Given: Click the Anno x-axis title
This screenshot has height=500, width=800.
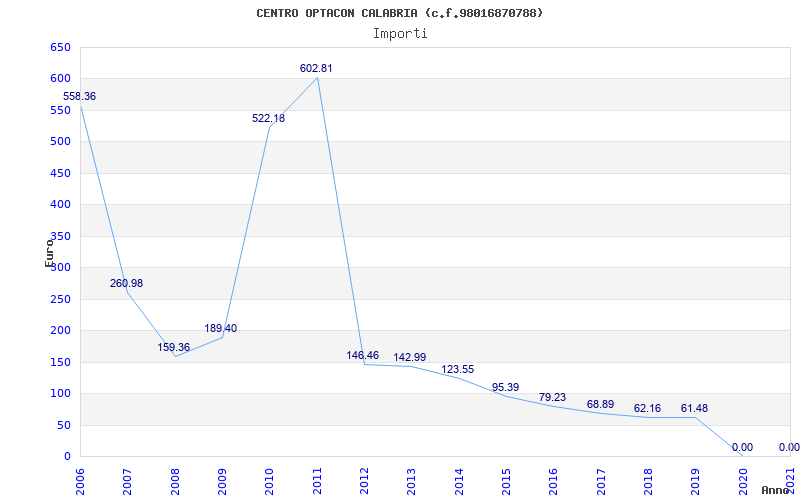Looking at the screenshot, I should coord(775,490).
